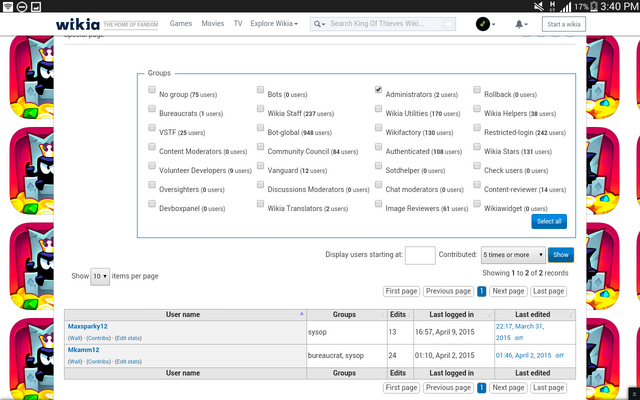
Task: Sort table by Groups column header
Action: click(347, 314)
